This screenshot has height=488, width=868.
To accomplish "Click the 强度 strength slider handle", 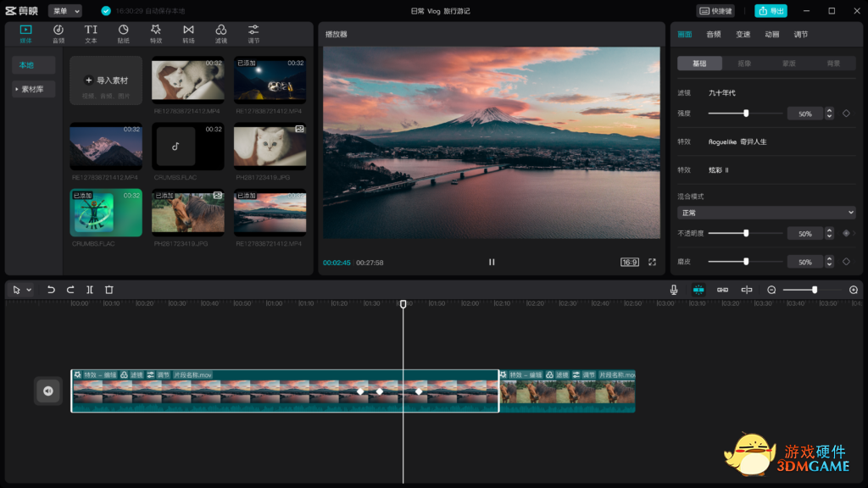I will click(746, 114).
